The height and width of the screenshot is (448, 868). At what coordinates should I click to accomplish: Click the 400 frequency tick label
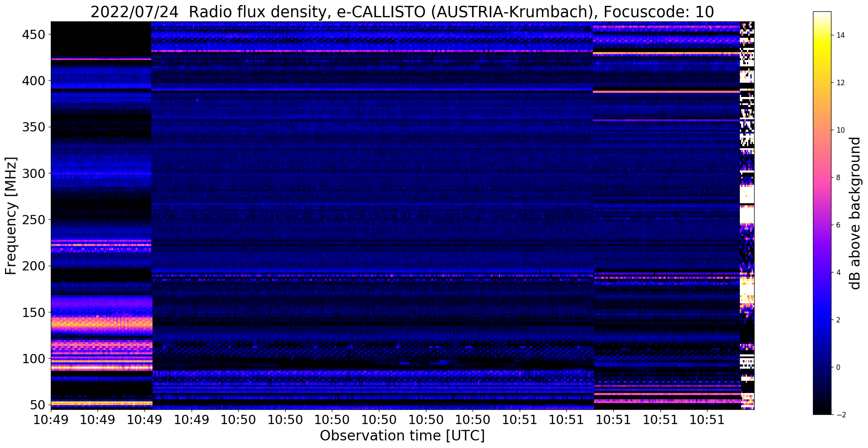pos(33,81)
